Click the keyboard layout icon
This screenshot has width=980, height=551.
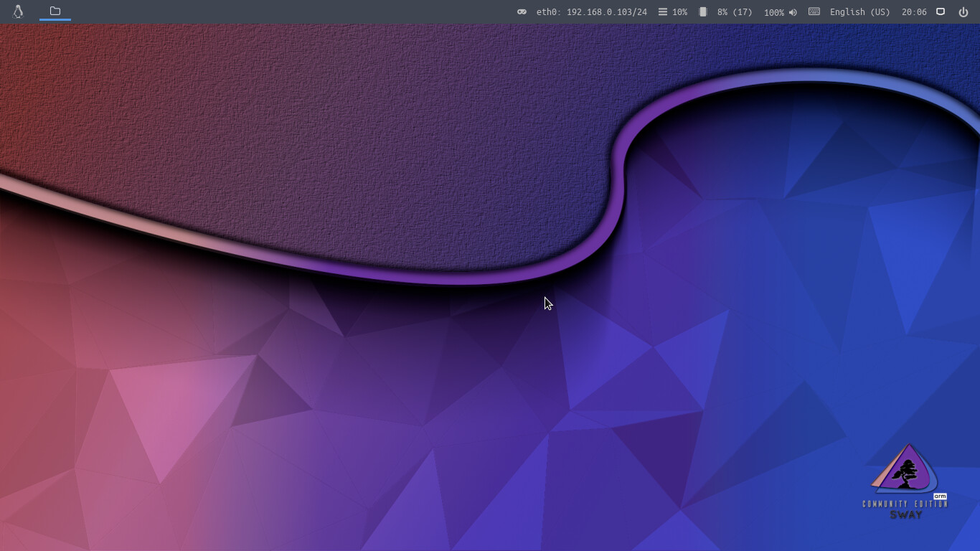[x=814, y=11]
